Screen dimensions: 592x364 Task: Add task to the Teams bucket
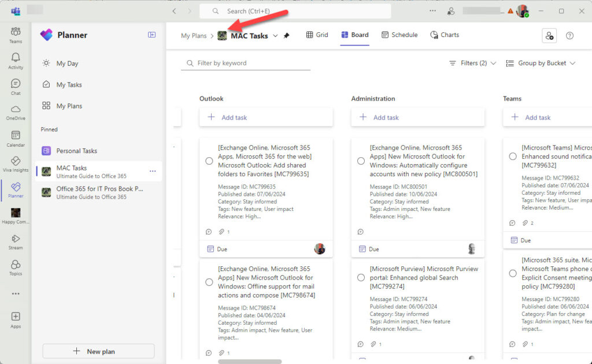[547, 117]
